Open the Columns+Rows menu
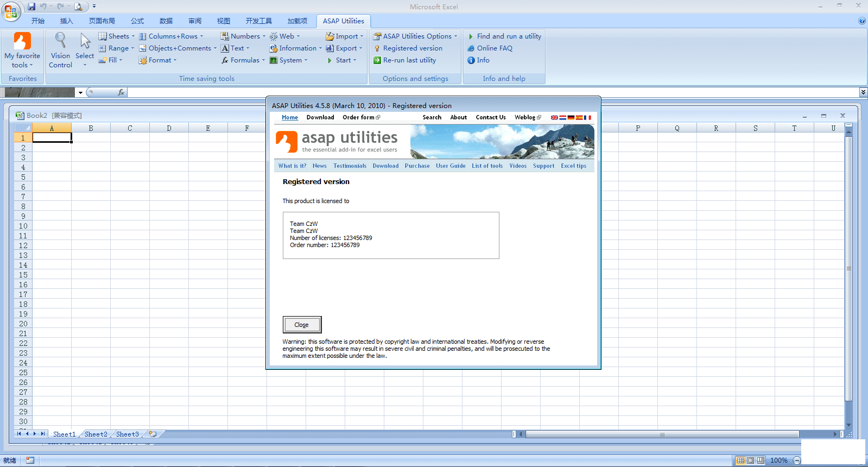Image resolution: width=868 pixels, height=467 pixels. click(172, 36)
